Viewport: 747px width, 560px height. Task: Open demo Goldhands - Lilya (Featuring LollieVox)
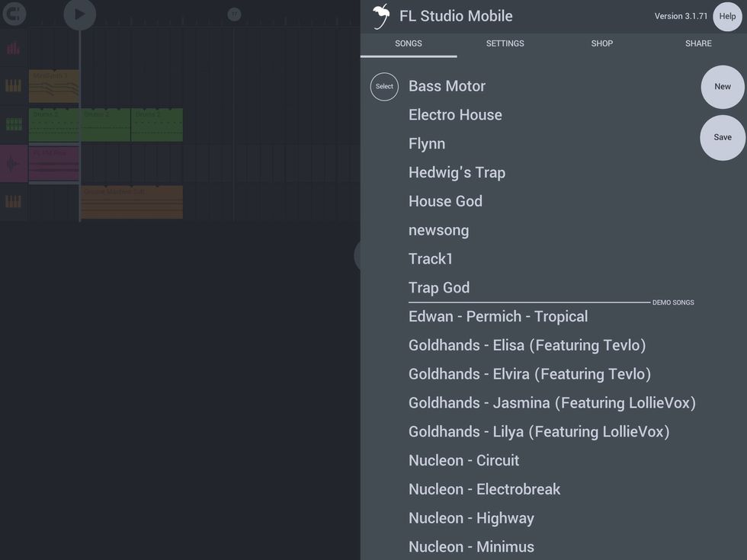(x=539, y=432)
